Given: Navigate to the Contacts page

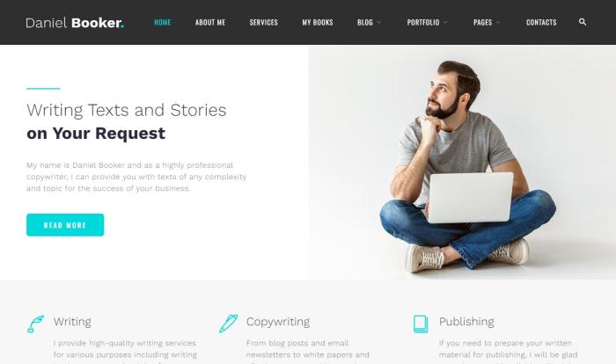Looking at the screenshot, I should pos(541,22).
